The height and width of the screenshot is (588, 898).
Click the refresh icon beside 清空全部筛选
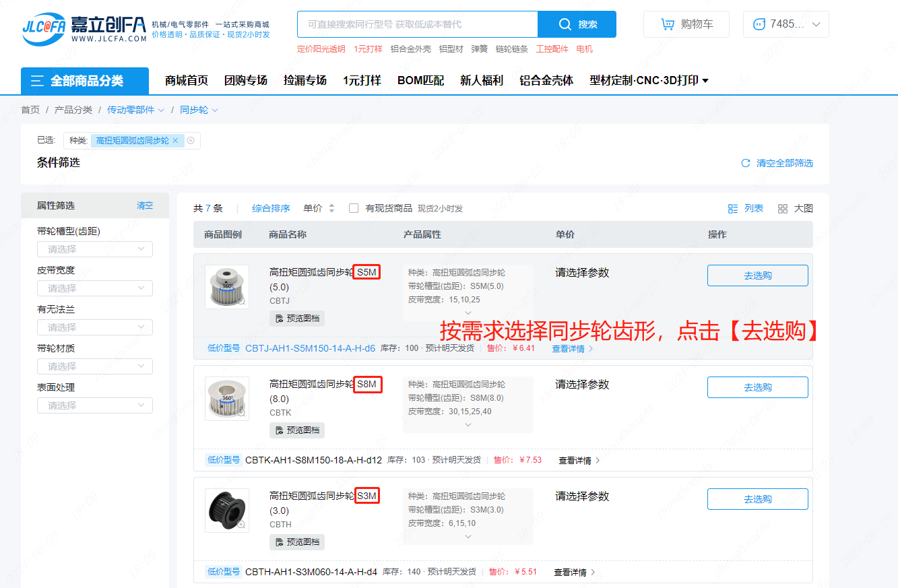pos(746,163)
